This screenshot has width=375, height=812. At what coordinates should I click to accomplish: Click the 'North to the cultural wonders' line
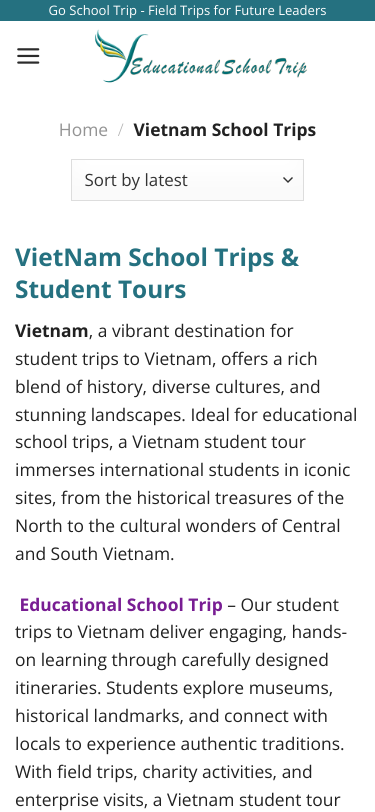[x=178, y=526]
